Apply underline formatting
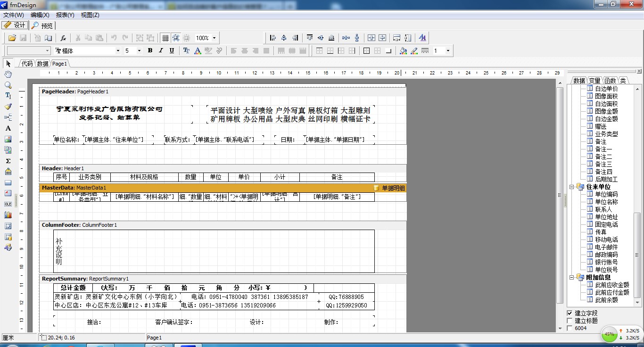 pos(171,50)
